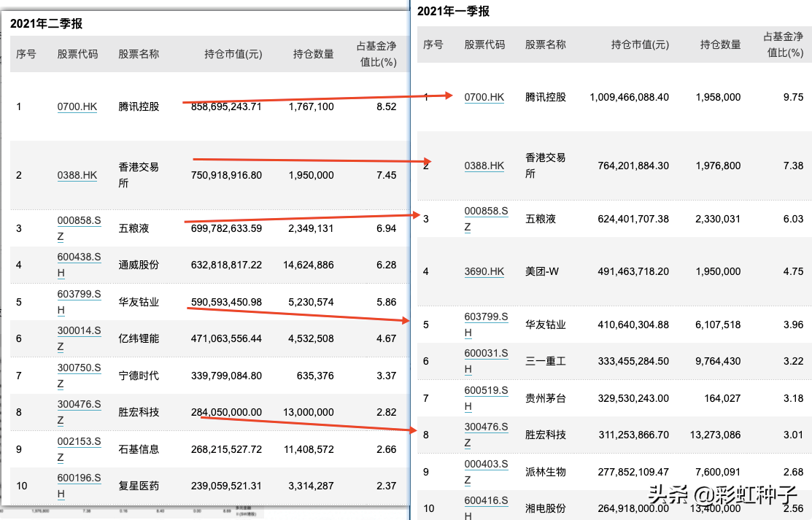Click 股票名称 column header in Q1 table
Image resolution: width=812 pixels, height=520 pixels.
pos(545,44)
